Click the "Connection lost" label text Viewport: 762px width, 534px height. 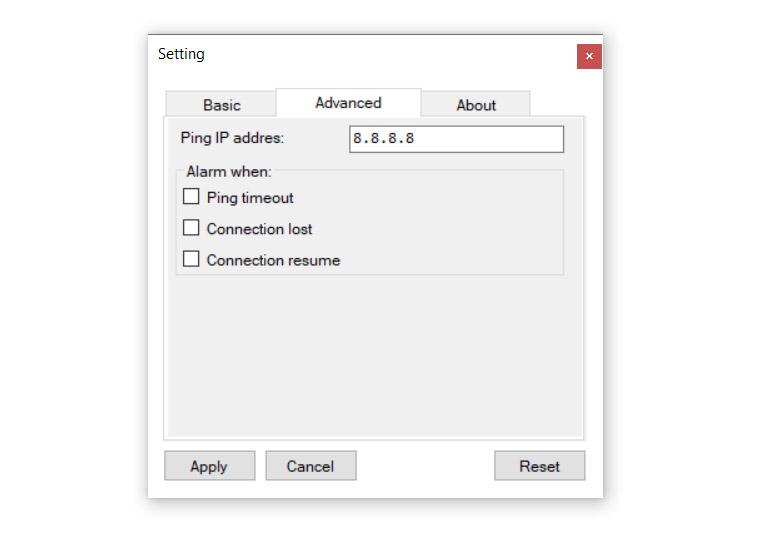click(x=259, y=229)
